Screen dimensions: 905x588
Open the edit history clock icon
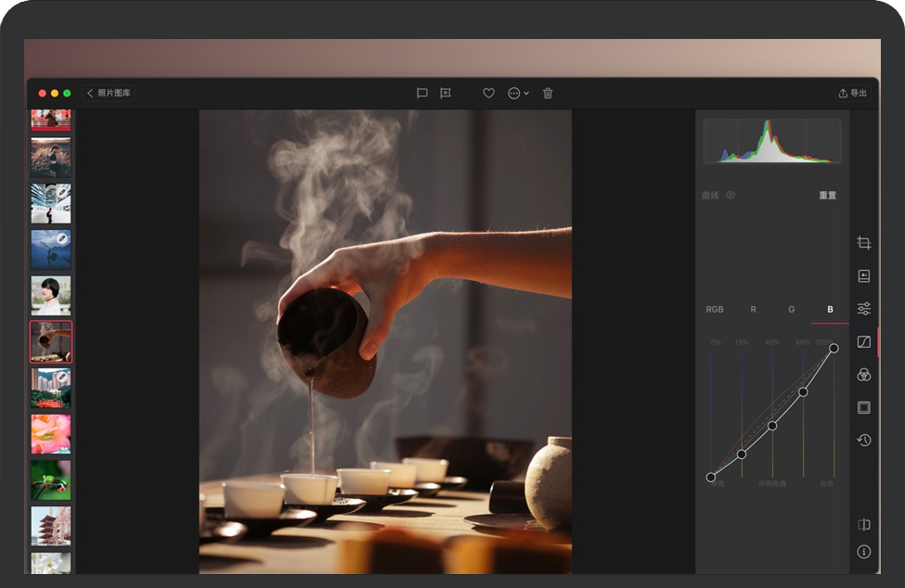pyautogui.click(x=863, y=441)
